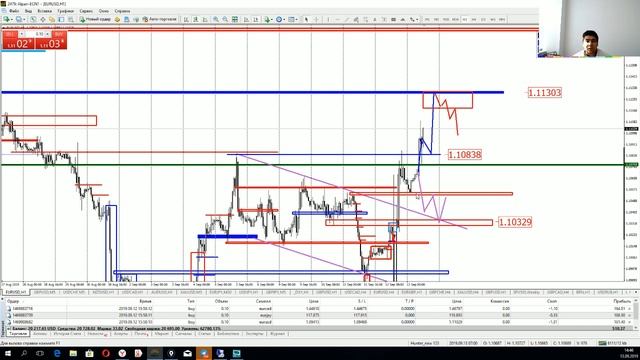Toggle the Market Watch window icon
Viewport: 640px width, 360px height.
point(33,19)
